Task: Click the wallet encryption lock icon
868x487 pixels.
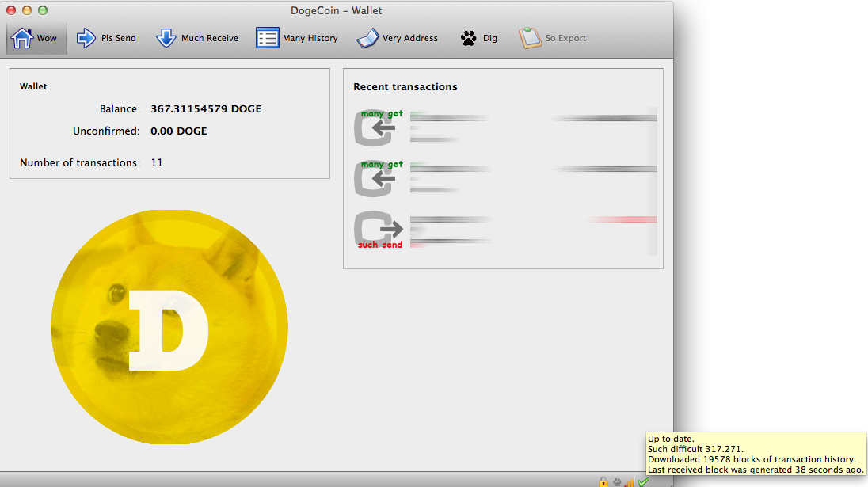Action: tap(603, 482)
